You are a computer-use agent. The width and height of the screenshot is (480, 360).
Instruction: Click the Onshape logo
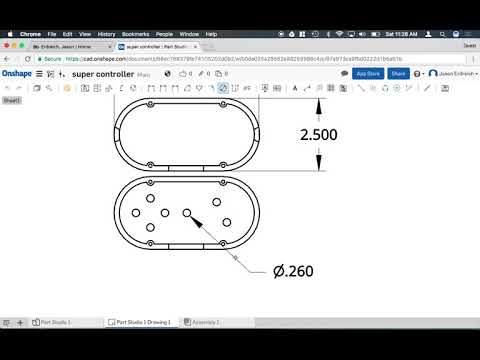coord(17,74)
